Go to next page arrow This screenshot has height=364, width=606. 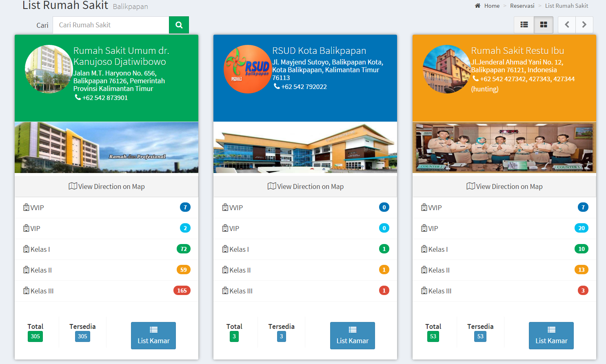[x=584, y=25]
